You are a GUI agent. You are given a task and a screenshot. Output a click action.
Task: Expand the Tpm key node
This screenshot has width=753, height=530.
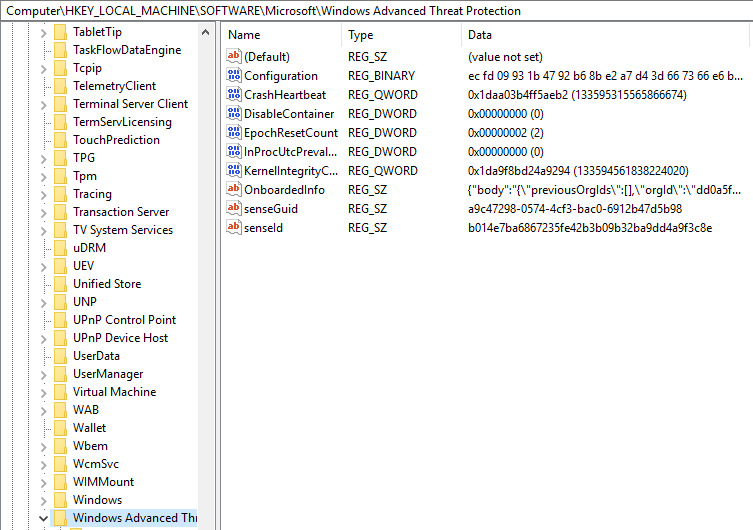(43, 177)
